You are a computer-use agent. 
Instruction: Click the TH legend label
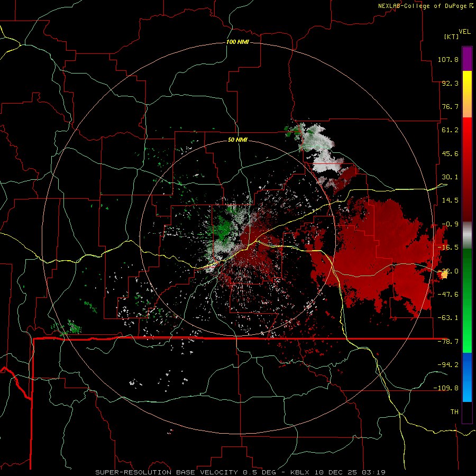454,412
